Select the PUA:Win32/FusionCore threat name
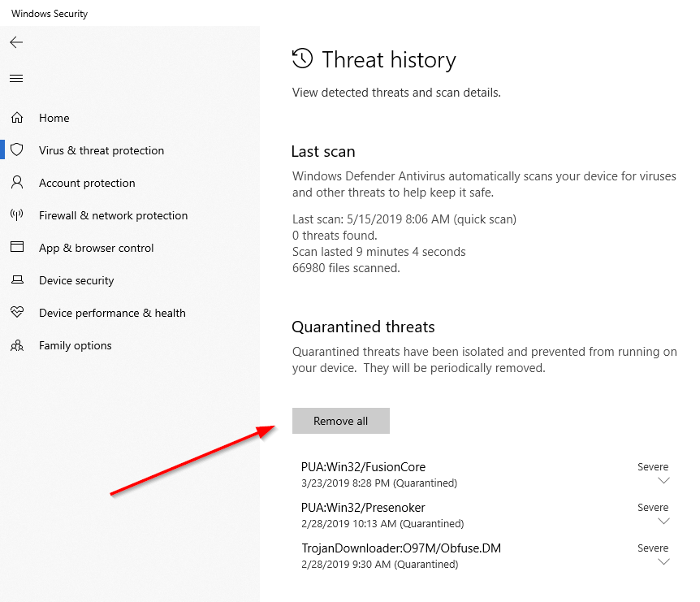 [x=363, y=467]
